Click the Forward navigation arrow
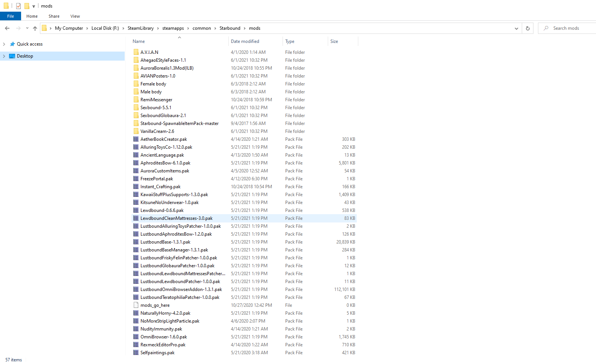The width and height of the screenshot is (596, 364). pos(18,28)
